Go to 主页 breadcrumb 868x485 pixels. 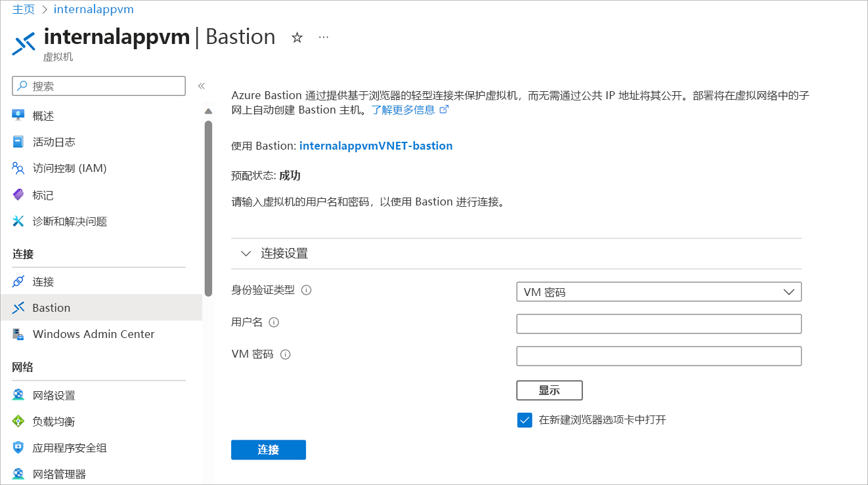(x=24, y=9)
